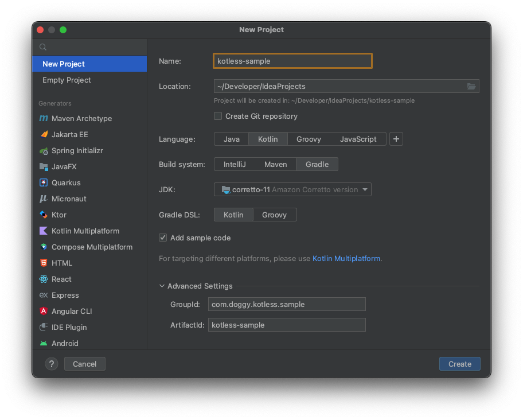Click the help question mark button
523x420 pixels.
[x=52, y=364]
